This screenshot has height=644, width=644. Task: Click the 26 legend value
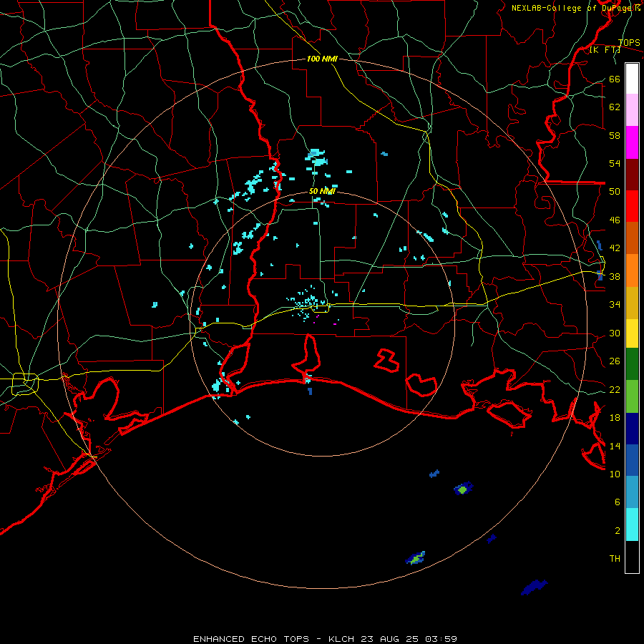615,361
